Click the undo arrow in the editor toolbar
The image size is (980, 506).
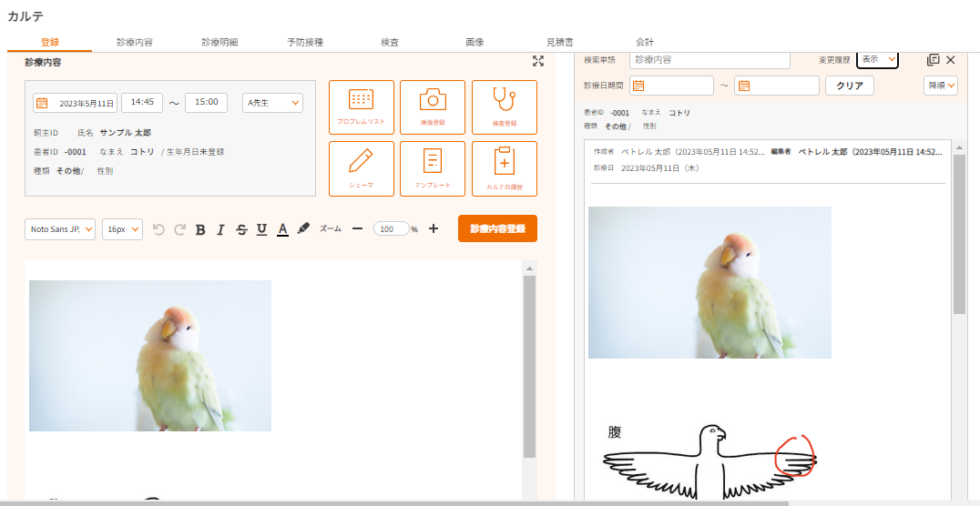158,229
